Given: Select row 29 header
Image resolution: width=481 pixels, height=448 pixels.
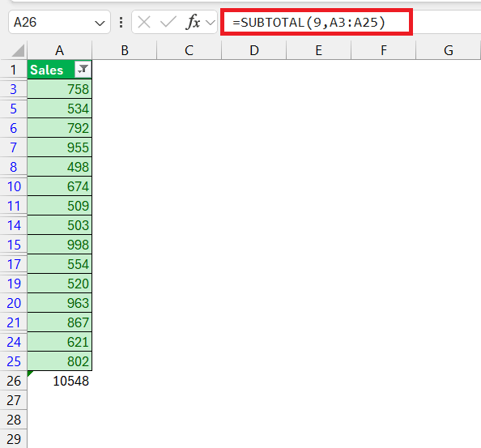Looking at the screenshot, I should pyautogui.click(x=14, y=439).
